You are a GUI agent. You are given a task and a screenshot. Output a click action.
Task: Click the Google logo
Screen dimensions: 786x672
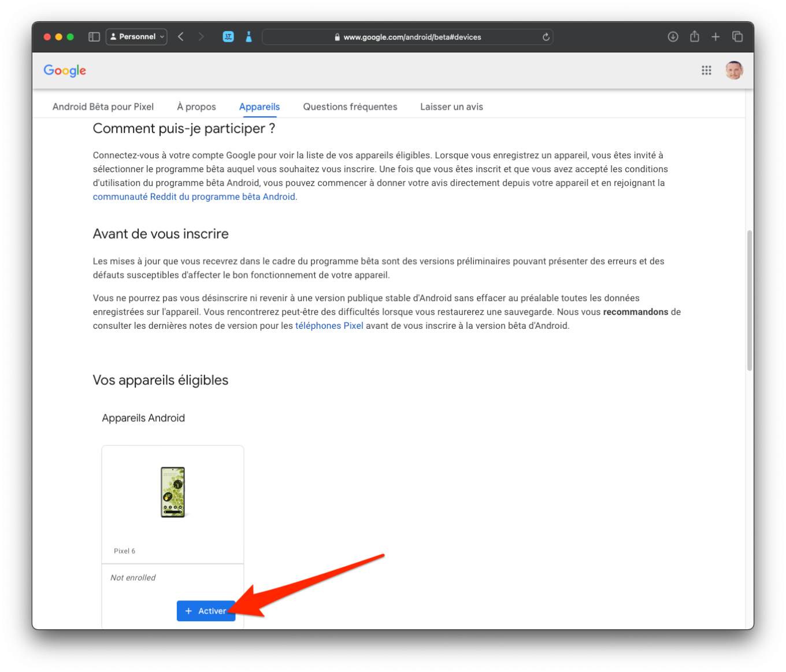[65, 70]
